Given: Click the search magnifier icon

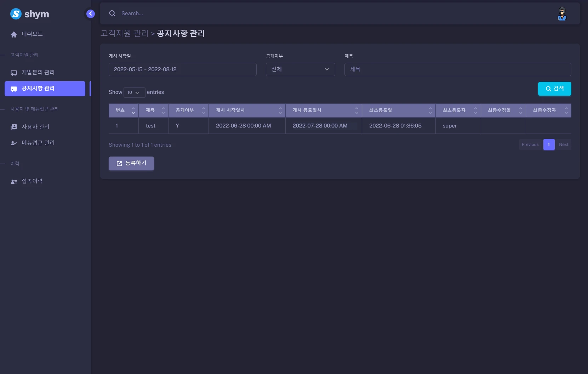Looking at the screenshot, I should pos(112,13).
